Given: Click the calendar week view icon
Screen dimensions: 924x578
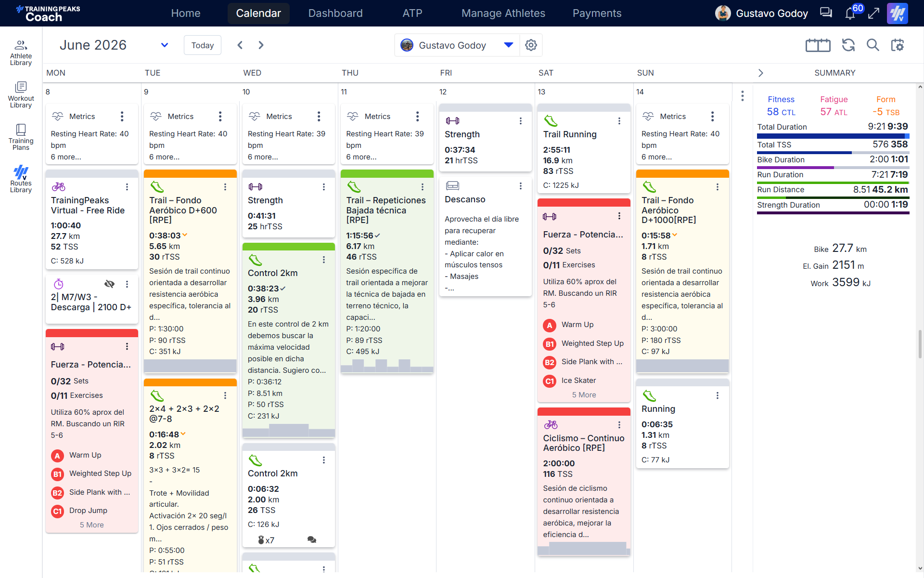Looking at the screenshot, I should click(x=818, y=45).
